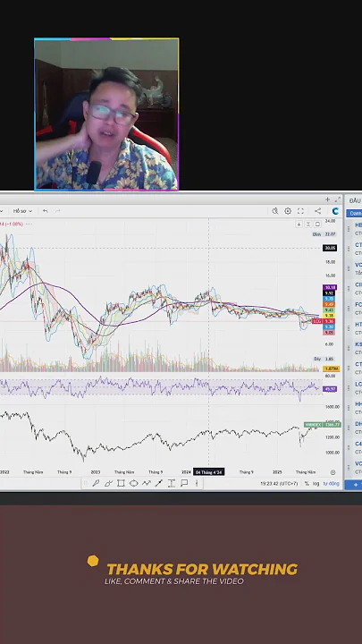Screen dimensions: 362x644
Task: Click the collapse pane X button
Action: 308,224
